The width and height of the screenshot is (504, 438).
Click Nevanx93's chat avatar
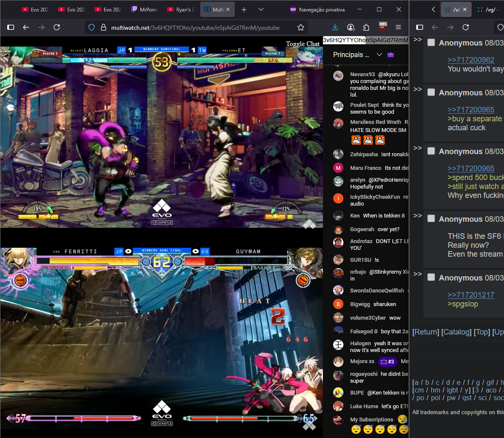click(x=338, y=75)
